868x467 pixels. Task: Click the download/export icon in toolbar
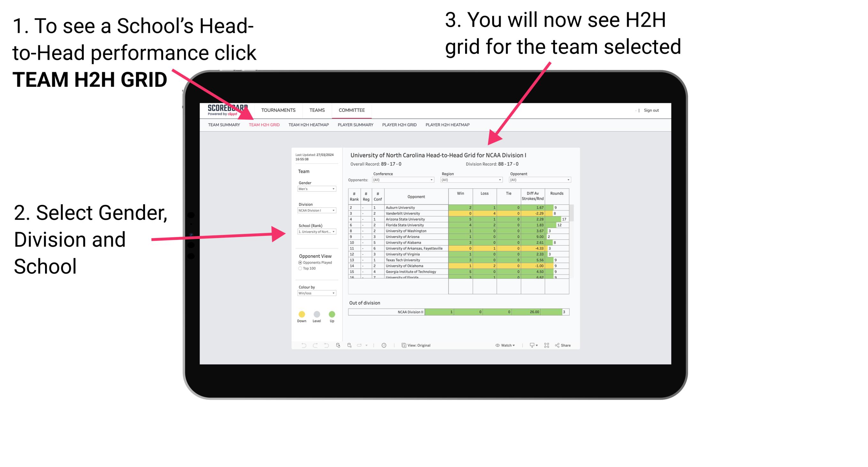click(x=530, y=345)
